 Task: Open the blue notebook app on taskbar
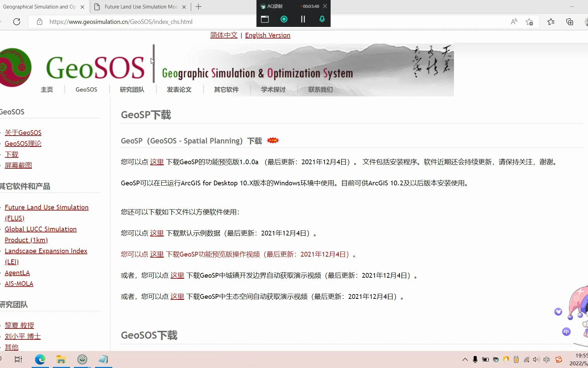click(x=103, y=359)
